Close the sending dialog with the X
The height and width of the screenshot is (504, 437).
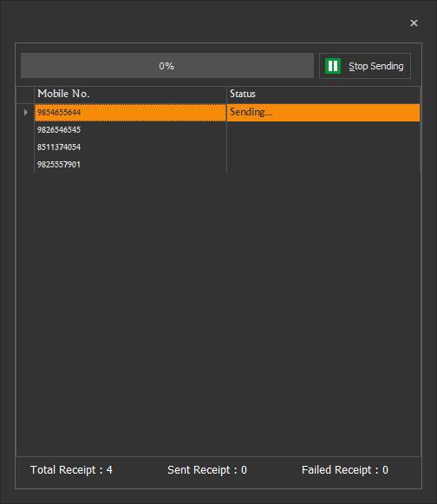pos(414,23)
